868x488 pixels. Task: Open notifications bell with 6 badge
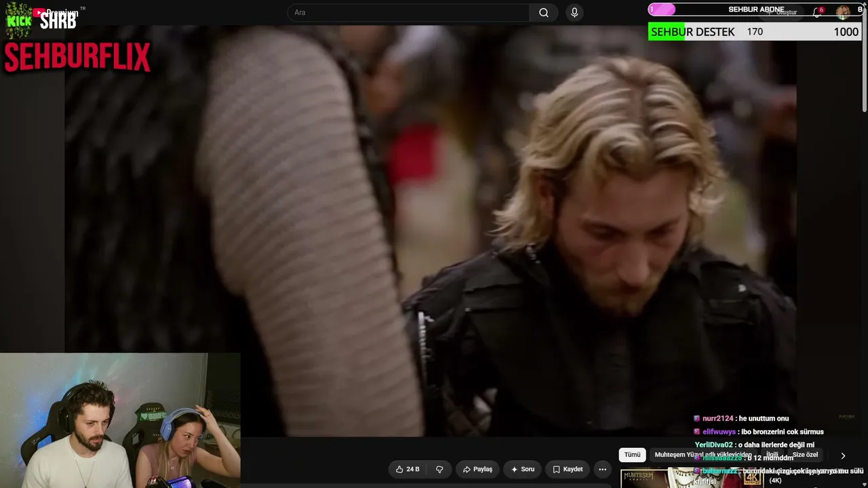[x=818, y=12]
